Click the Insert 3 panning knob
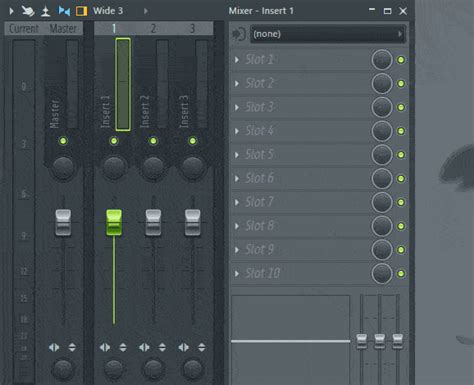 pos(192,168)
